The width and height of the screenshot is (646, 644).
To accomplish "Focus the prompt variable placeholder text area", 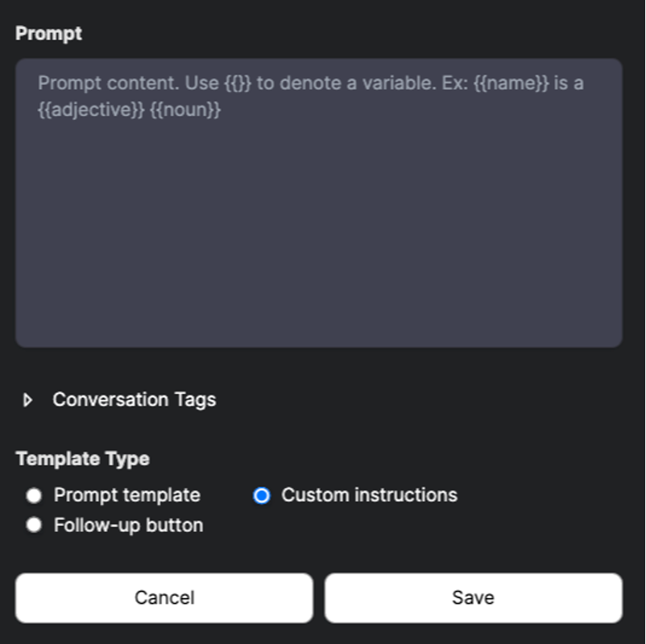I will (319, 201).
